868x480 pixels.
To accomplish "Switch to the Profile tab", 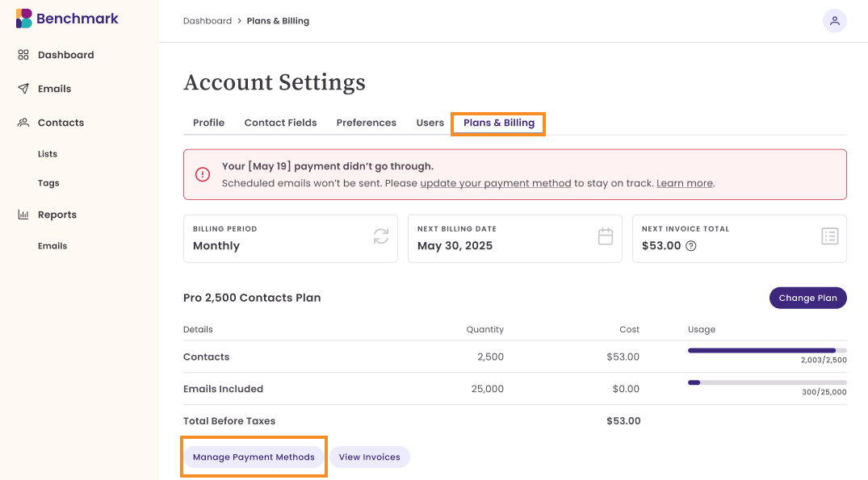I will [208, 123].
